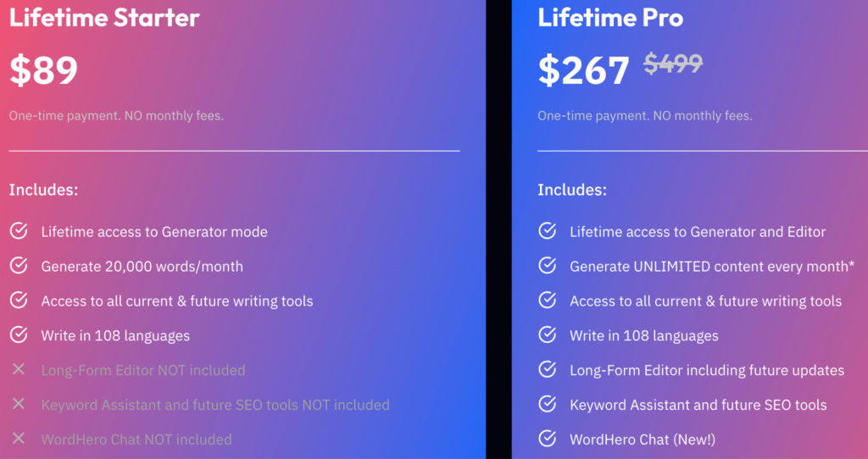Click 'Generate UNLIMITED content every month' text
Viewport: 868px width, 459px height.
tap(712, 266)
